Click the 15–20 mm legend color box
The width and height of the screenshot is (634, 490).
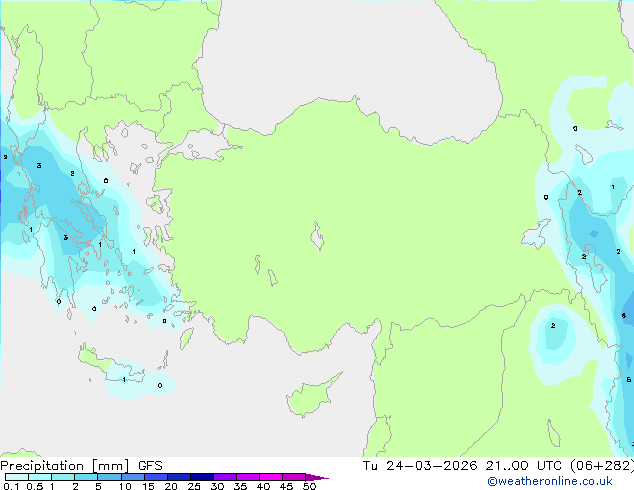[x=156, y=477]
